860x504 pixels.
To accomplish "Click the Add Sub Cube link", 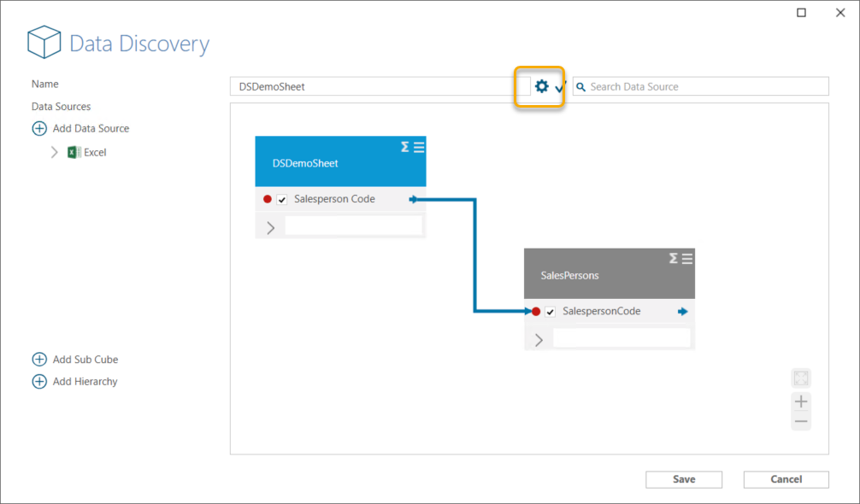I will pyautogui.click(x=85, y=360).
